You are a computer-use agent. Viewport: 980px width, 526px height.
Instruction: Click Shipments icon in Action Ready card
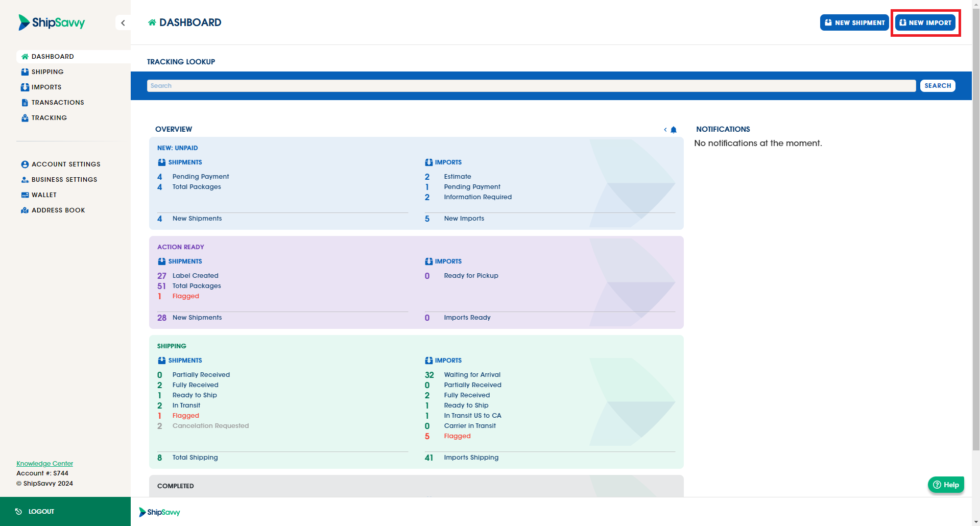pyautogui.click(x=161, y=261)
